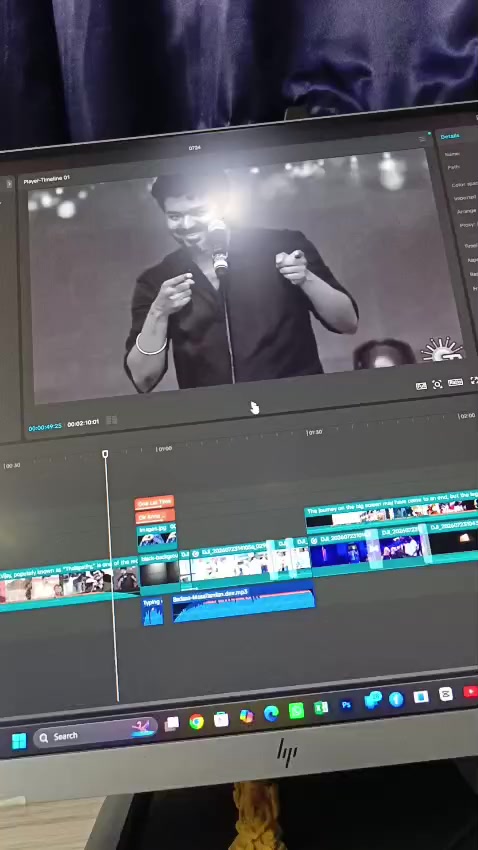Launch Microsoft Edge from the taskbar

(x=271, y=713)
